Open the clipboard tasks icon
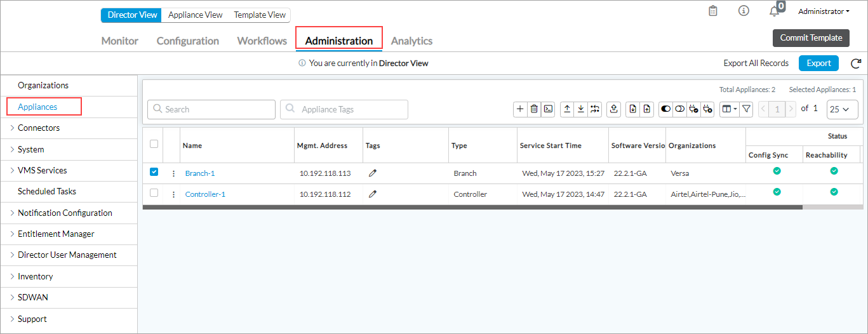Image resolution: width=868 pixels, height=334 pixels. (x=713, y=11)
